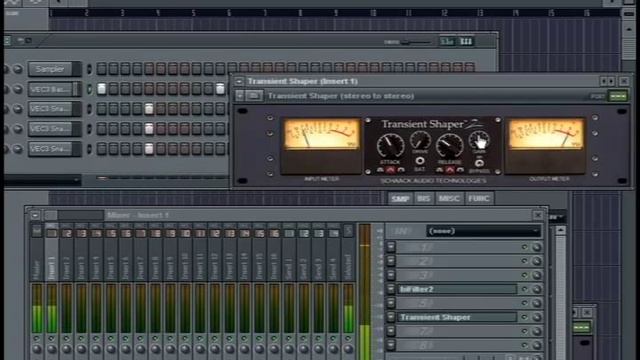
Task: Select the right attack curve button
Action: [401, 169]
